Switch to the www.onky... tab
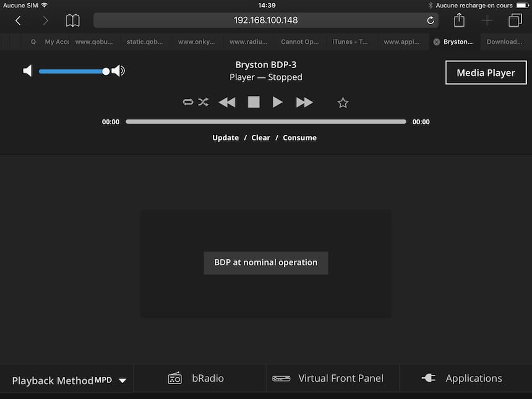The width and height of the screenshot is (532, 399). click(197, 41)
